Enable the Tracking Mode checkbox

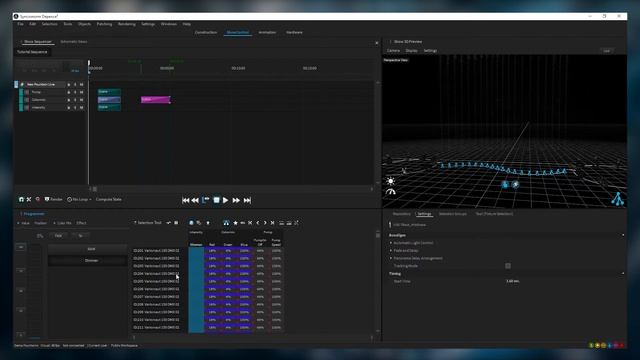(x=508, y=266)
